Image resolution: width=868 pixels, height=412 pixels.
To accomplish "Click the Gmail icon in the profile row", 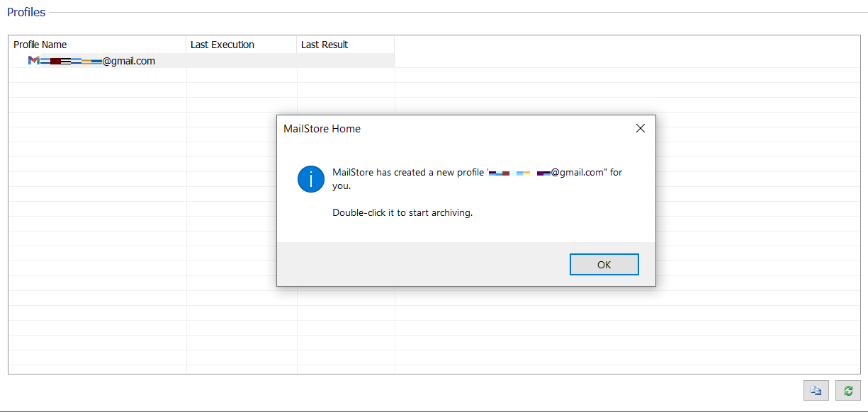I will click(33, 61).
